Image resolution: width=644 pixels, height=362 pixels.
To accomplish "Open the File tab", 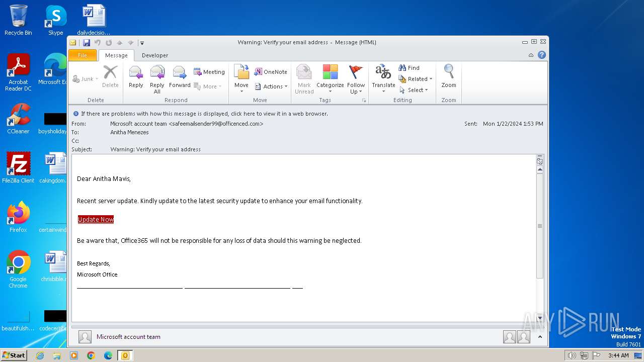I will (x=83, y=55).
